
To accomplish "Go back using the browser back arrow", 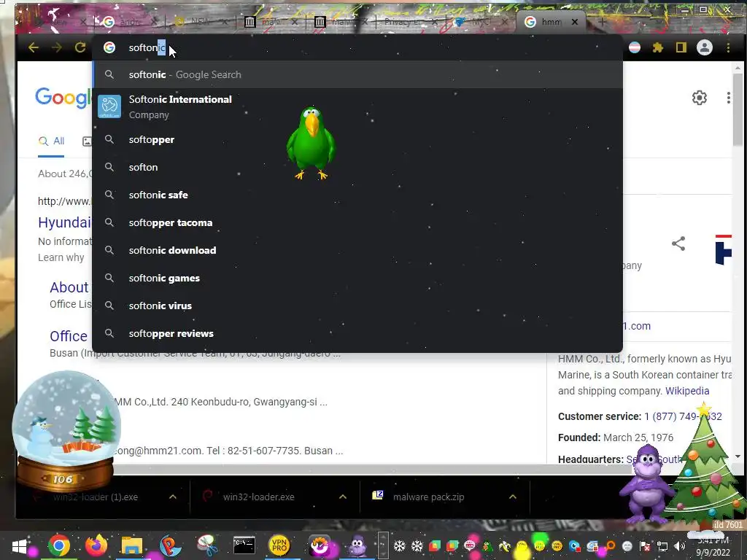I will point(34,47).
